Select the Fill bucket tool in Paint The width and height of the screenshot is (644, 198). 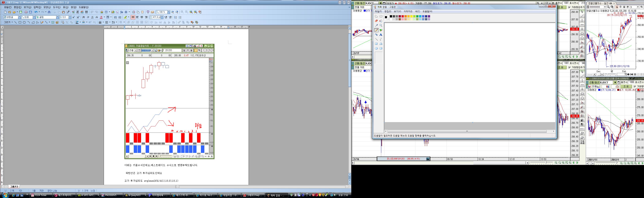[381, 21]
